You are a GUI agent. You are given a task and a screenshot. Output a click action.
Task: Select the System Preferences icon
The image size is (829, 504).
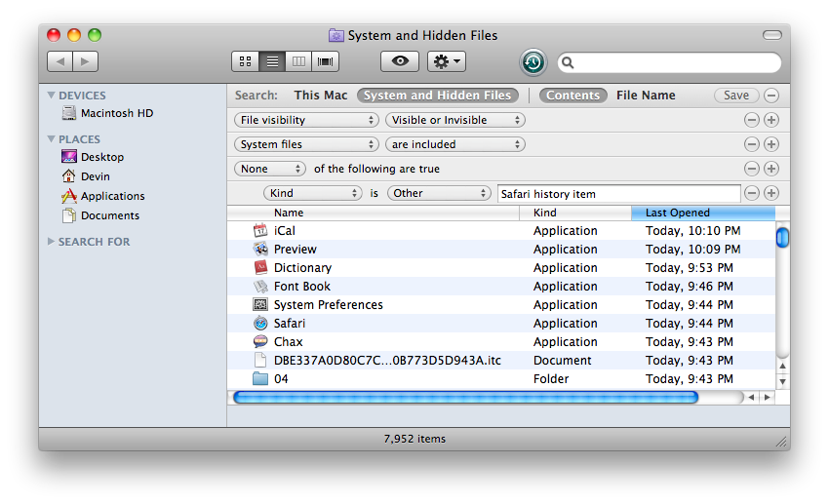[x=260, y=305]
